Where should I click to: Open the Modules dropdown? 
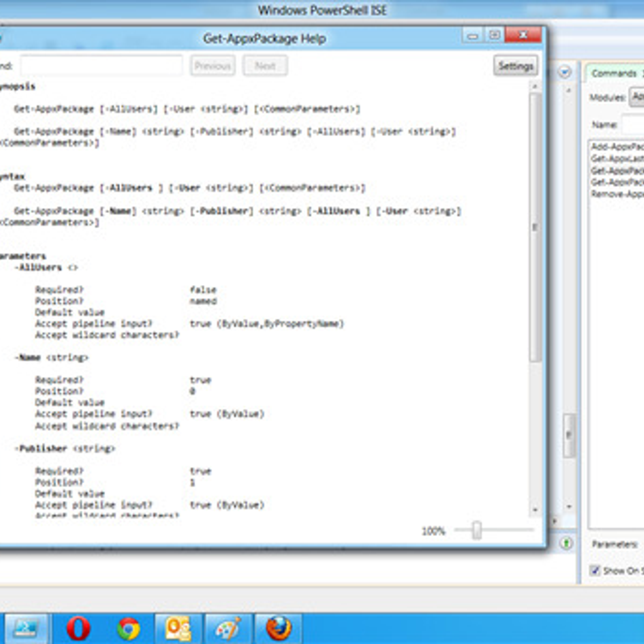tap(636, 97)
